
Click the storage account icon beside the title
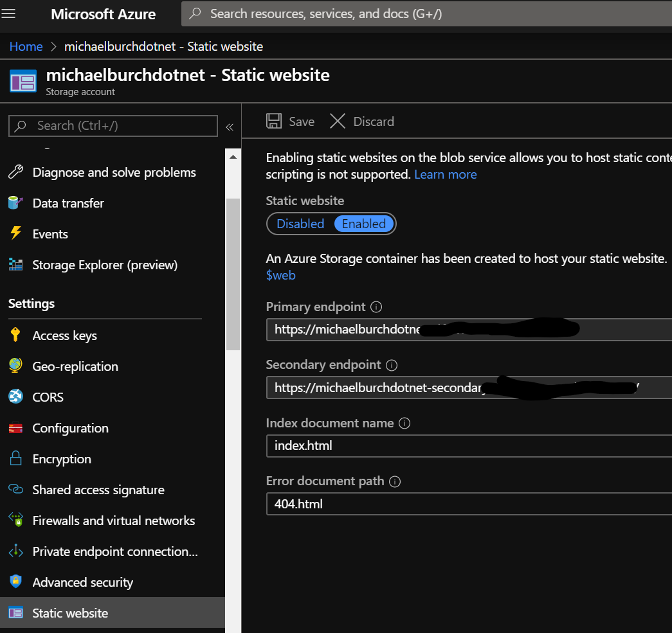(23, 82)
